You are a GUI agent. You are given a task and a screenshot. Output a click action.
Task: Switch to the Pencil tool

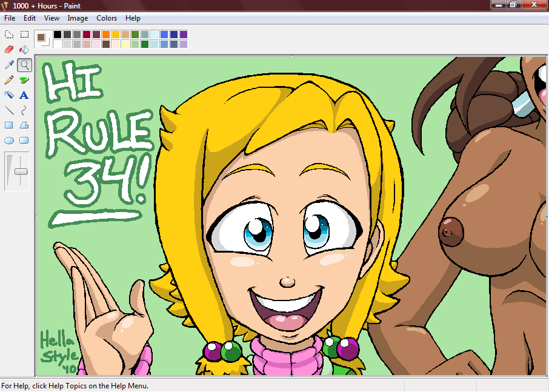tap(9, 80)
